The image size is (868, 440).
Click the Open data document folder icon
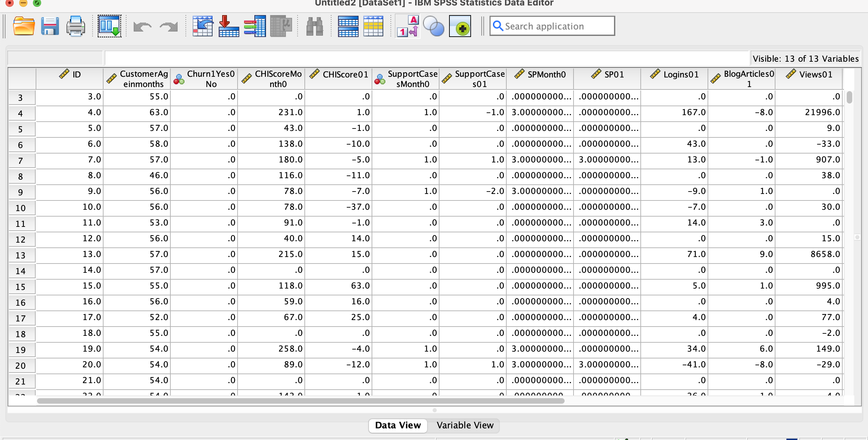pyautogui.click(x=24, y=26)
